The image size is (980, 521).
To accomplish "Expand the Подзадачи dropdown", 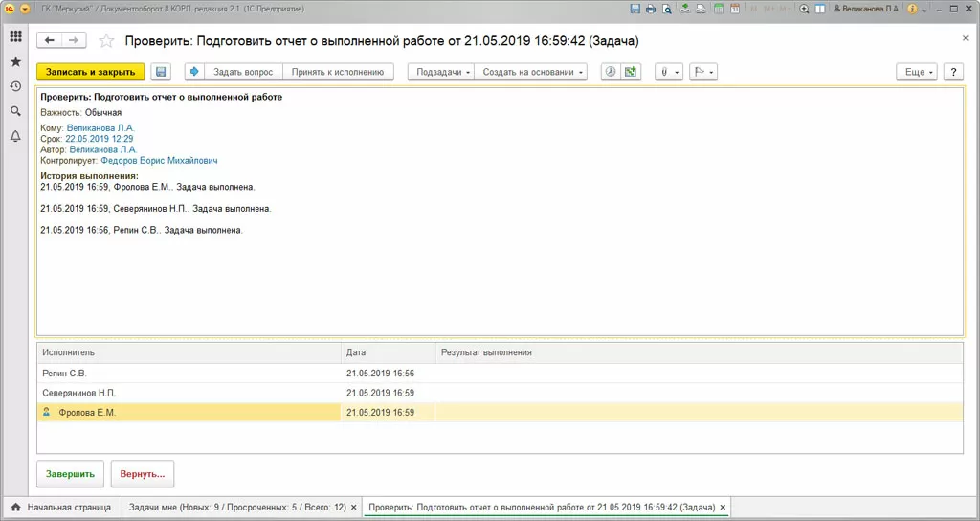I will pos(440,72).
